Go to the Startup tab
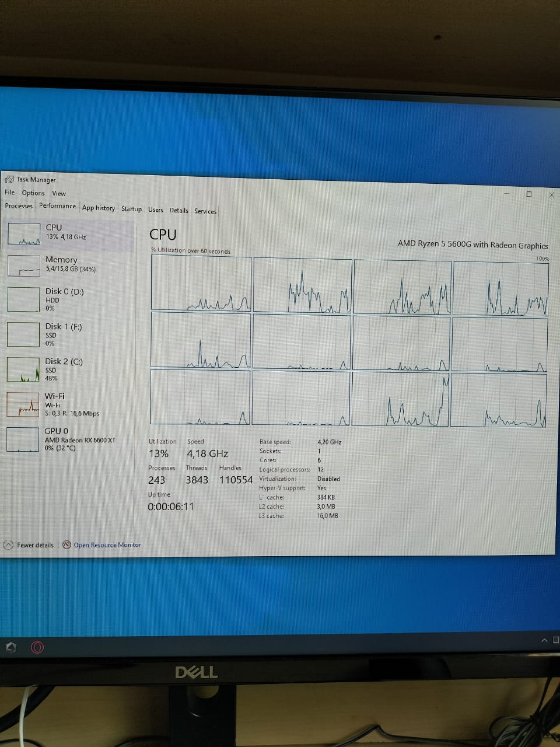This screenshot has height=747, width=560. tap(131, 209)
